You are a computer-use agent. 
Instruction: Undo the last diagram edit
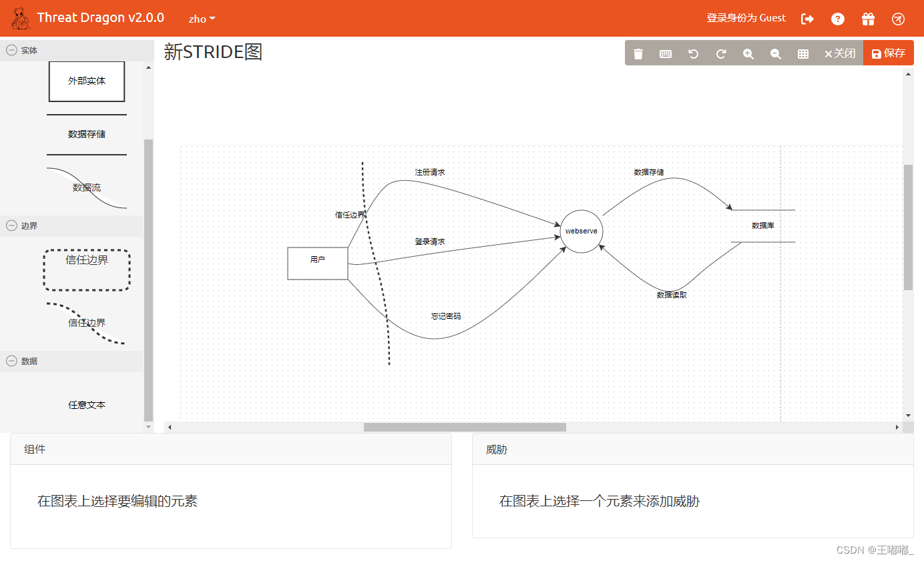tap(693, 53)
